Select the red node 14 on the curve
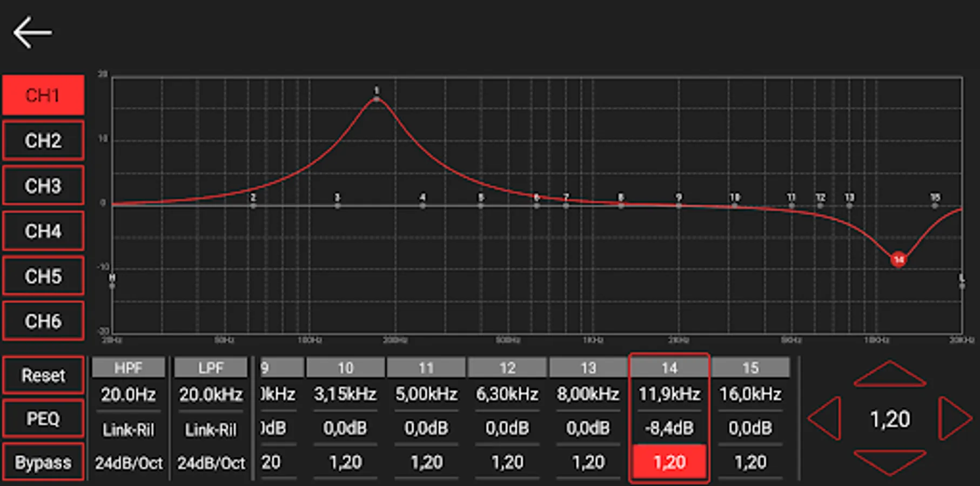The height and width of the screenshot is (486, 980). [x=898, y=260]
